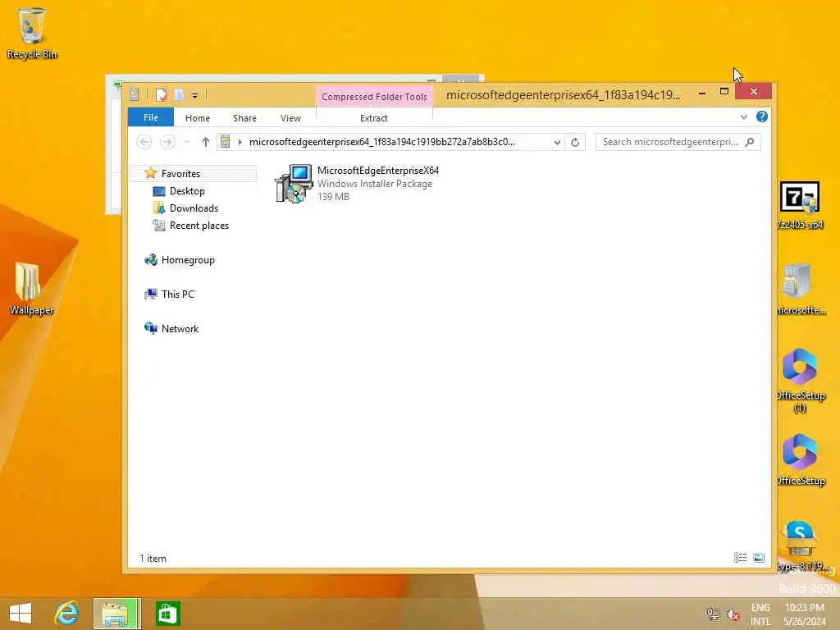Click the Favorites star icon
The image size is (840, 630).
pyautogui.click(x=151, y=173)
